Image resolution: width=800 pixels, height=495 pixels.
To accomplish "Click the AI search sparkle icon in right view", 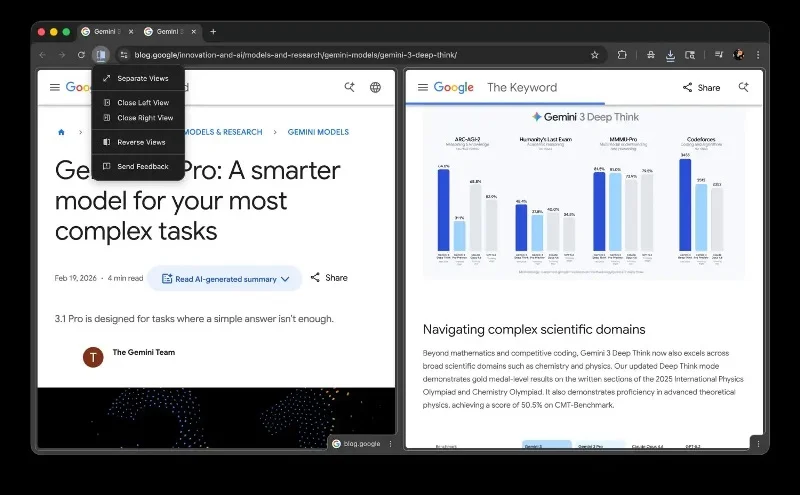I will [743, 87].
